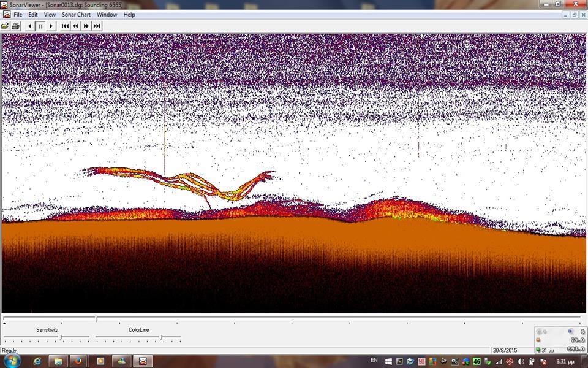Click the EN language indicator

pos(374,361)
